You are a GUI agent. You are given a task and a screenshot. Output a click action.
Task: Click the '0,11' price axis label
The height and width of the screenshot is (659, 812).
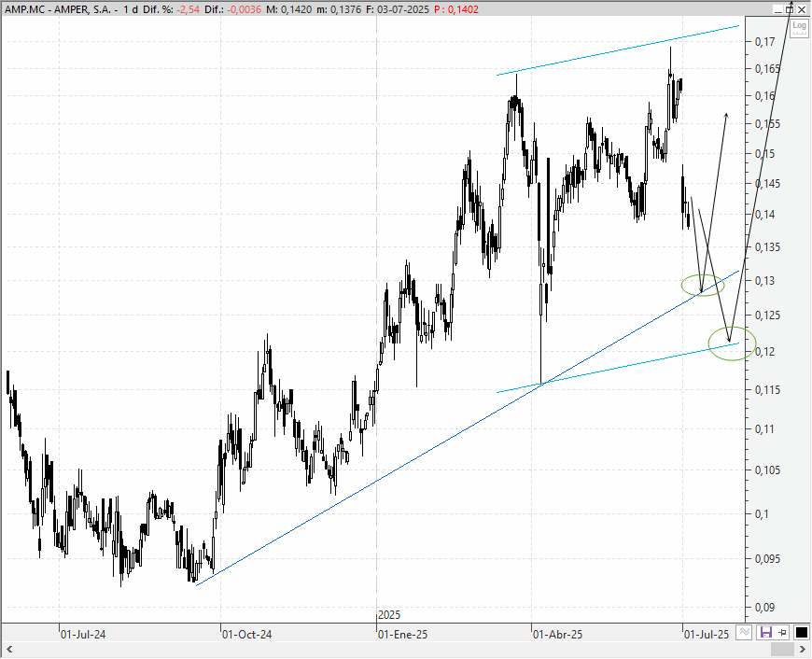pos(765,429)
